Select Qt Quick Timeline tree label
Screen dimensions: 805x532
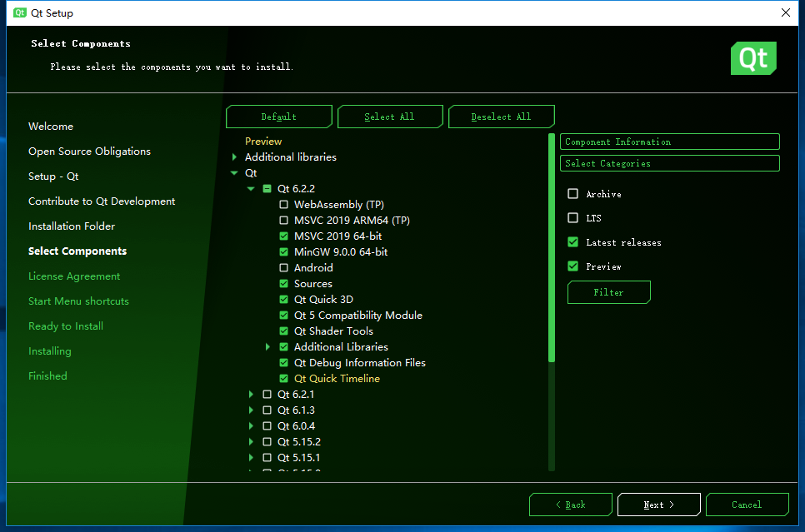pos(337,379)
